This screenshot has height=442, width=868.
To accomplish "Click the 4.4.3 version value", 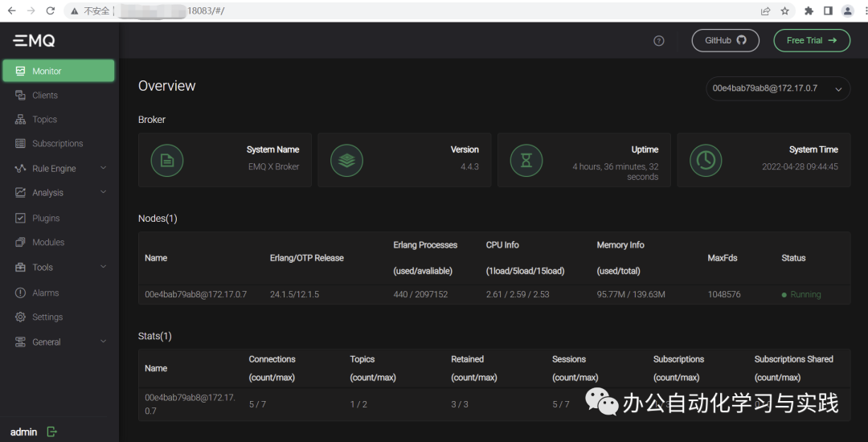I will click(x=469, y=166).
